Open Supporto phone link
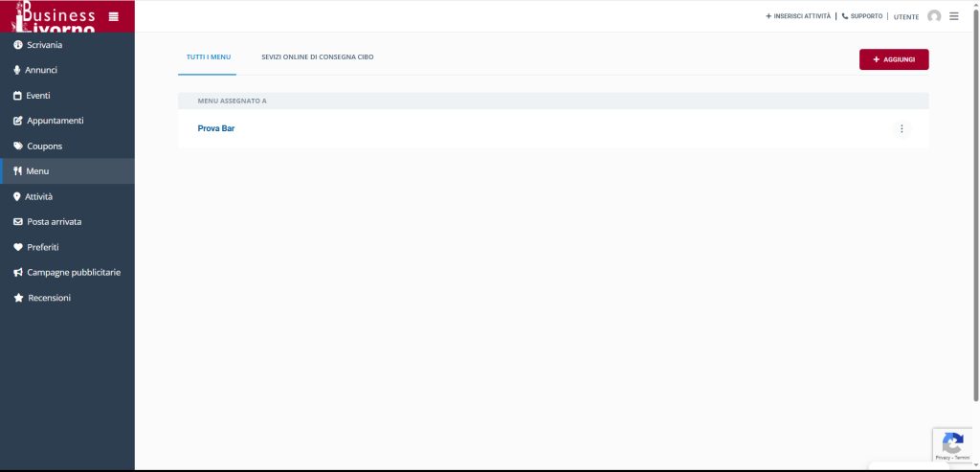The image size is (980, 472). coord(862,16)
